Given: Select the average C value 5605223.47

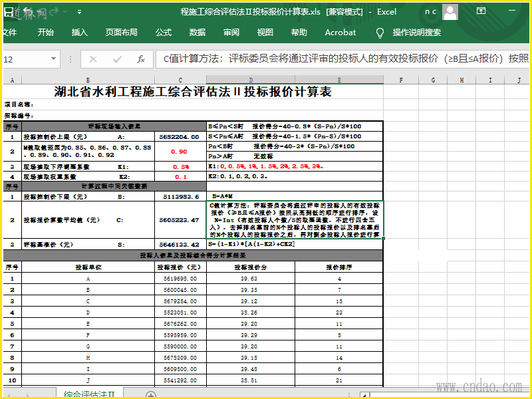Looking at the screenshot, I should pyautogui.click(x=180, y=220).
